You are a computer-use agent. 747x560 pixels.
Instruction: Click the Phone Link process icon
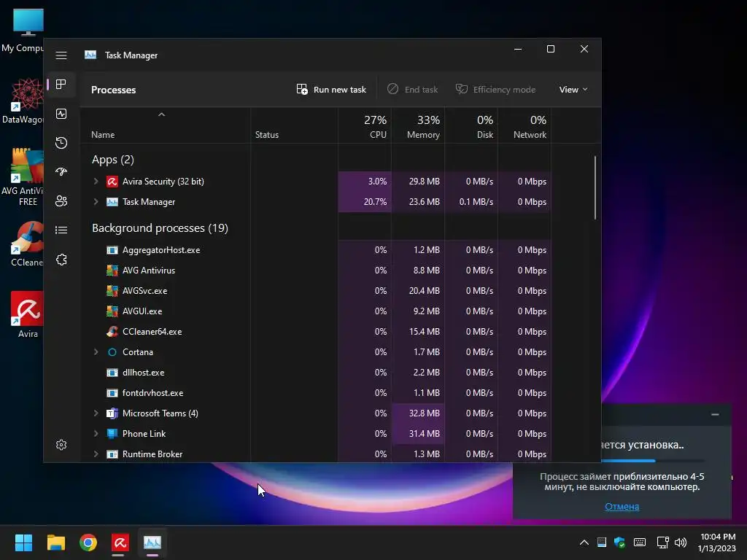pos(112,434)
